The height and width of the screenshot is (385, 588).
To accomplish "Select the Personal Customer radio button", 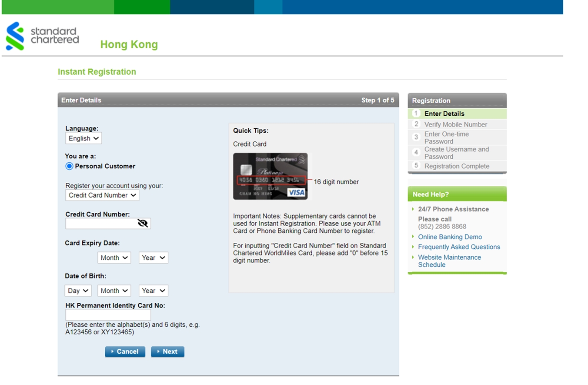I will 70,166.
